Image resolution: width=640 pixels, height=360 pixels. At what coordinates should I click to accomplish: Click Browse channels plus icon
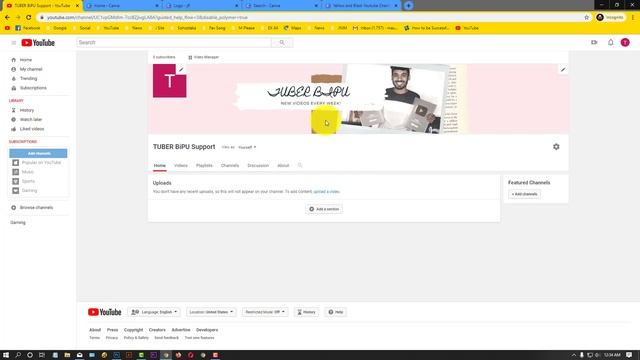pyautogui.click(x=13, y=207)
